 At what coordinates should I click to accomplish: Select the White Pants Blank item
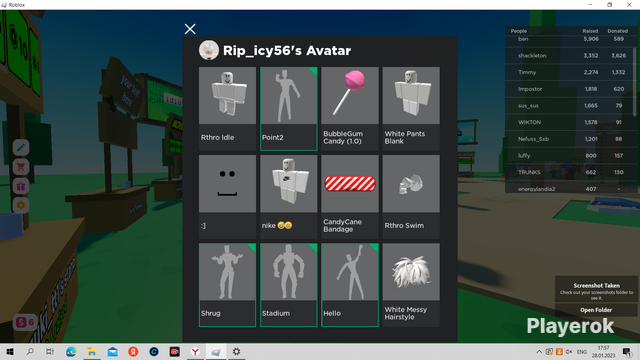click(411, 109)
